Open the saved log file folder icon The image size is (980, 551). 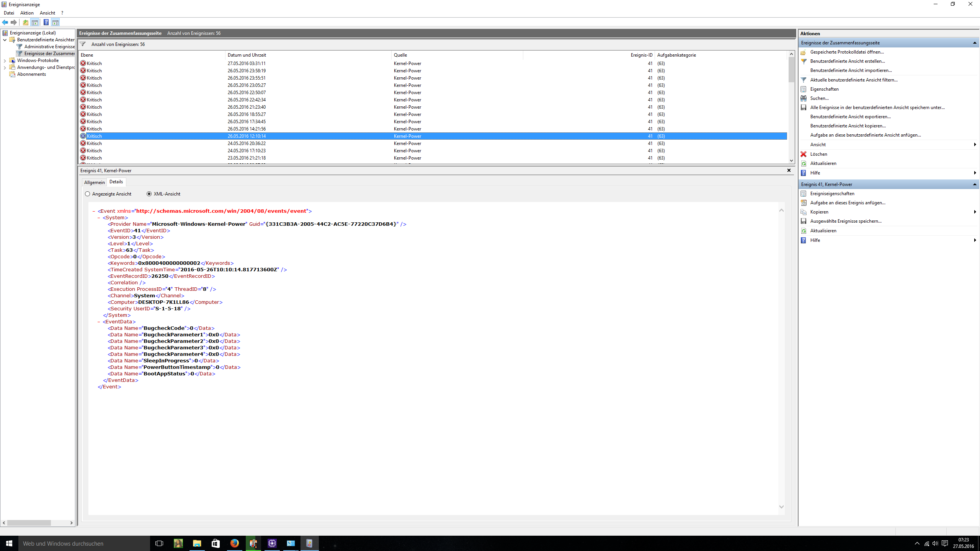pyautogui.click(x=804, y=52)
